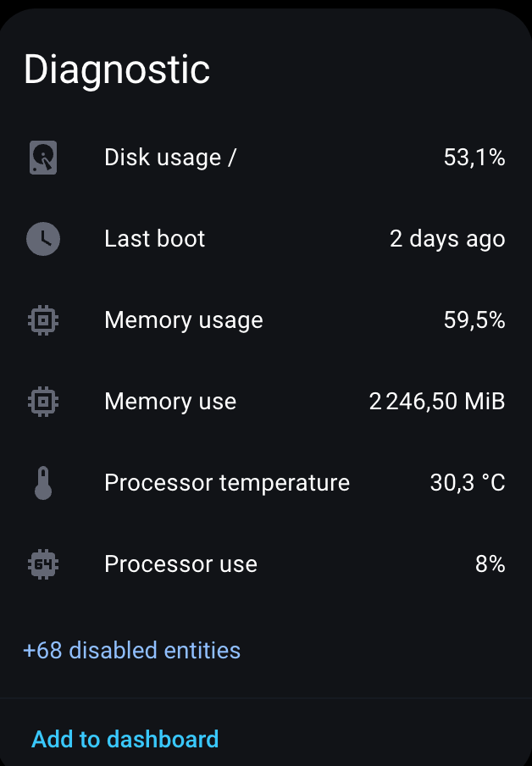Screen dimensions: 532x766
Task: Click the Memory usage chip icon
Action: [43, 320]
